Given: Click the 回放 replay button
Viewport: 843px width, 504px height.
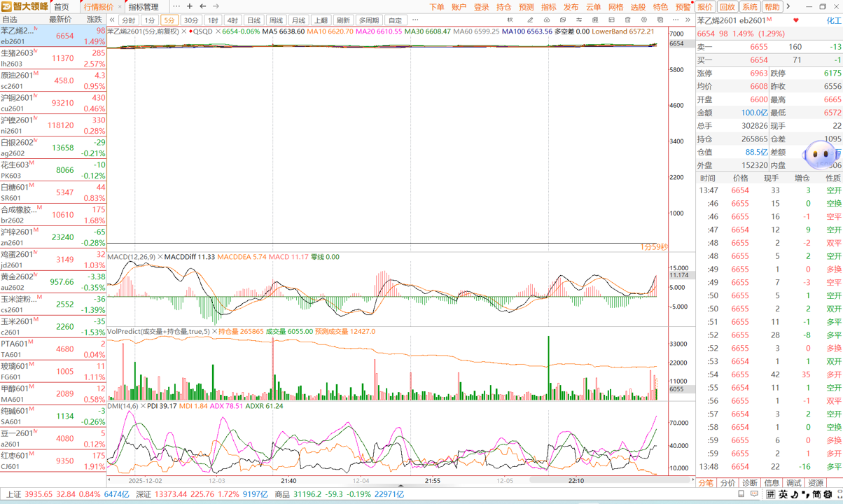Looking at the screenshot, I should coord(727,7).
